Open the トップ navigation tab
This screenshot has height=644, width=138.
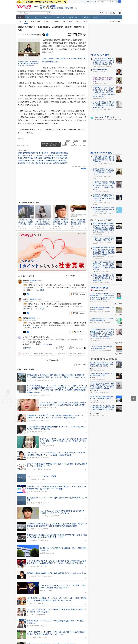pos(20,17)
